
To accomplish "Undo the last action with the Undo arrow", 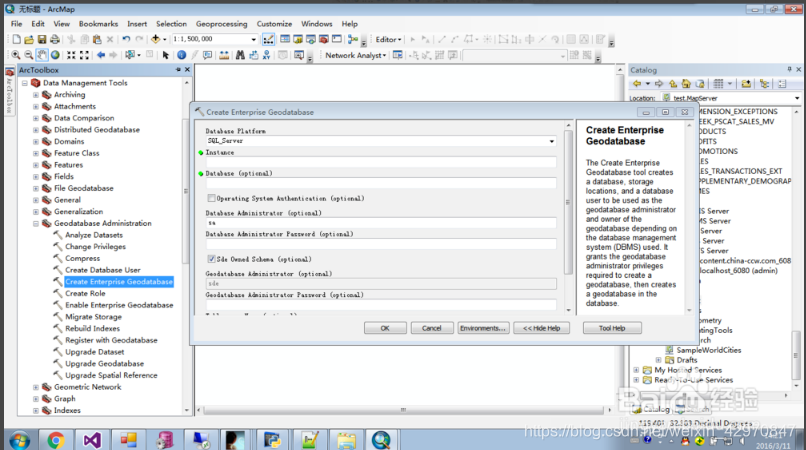I will (126, 39).
